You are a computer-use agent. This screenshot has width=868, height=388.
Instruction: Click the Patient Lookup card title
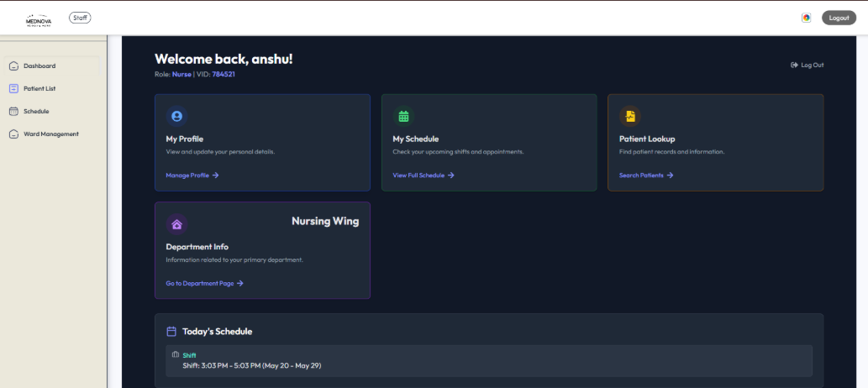(647, 139)
